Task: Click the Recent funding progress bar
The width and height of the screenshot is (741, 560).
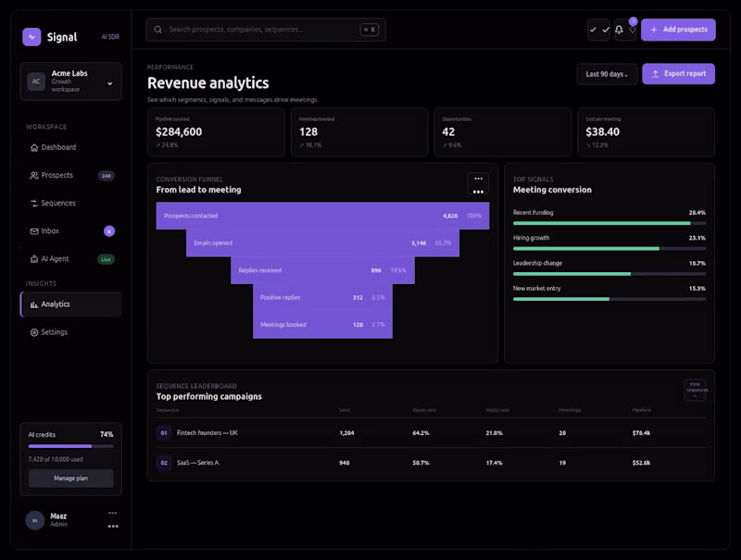Action: click(609, 223)
